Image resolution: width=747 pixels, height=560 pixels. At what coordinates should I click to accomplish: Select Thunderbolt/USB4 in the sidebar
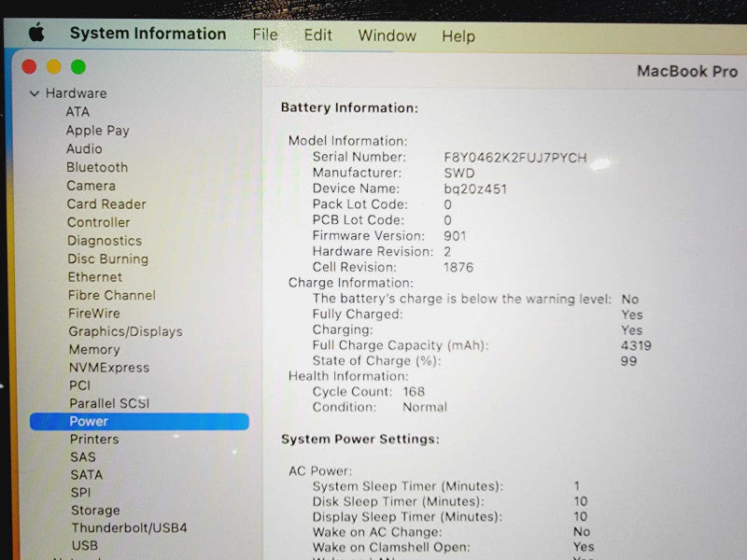pyautogui.click(x=129, y=528)
